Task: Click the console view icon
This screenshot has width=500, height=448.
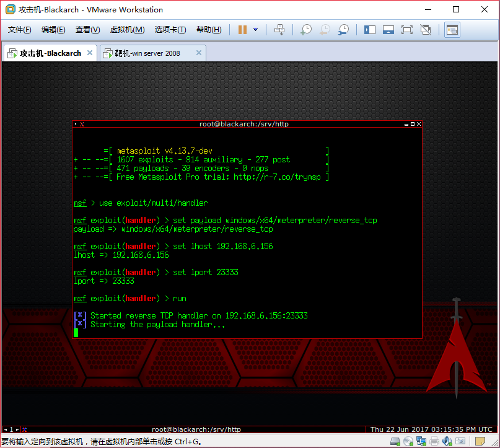Action: click(x=452, y=30)
